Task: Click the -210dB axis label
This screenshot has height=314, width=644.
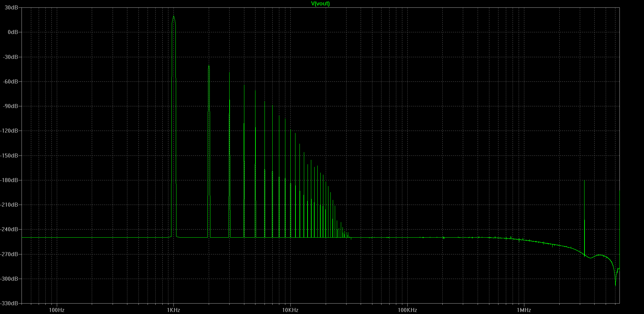Action: [x=9, y=205]
